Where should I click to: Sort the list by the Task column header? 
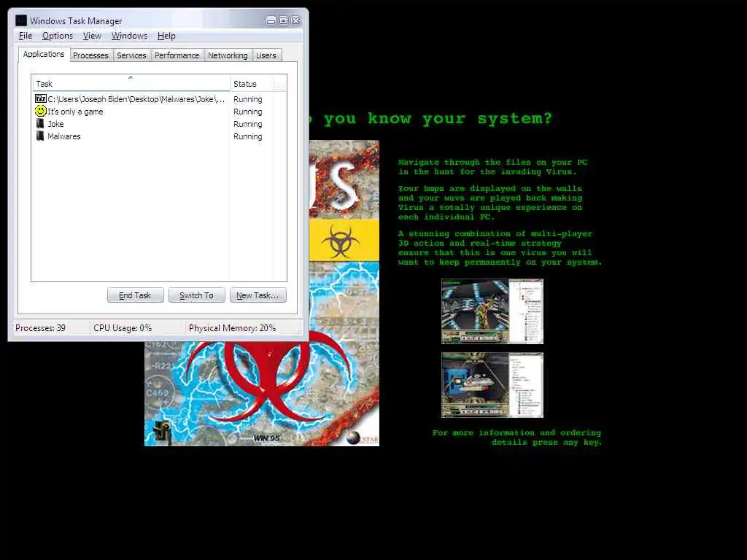click(131, 83)
